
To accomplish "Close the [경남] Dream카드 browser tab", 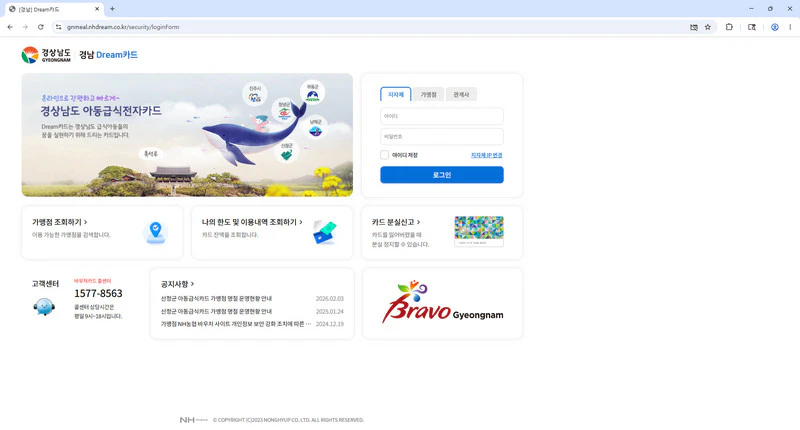I will (97, 9).
